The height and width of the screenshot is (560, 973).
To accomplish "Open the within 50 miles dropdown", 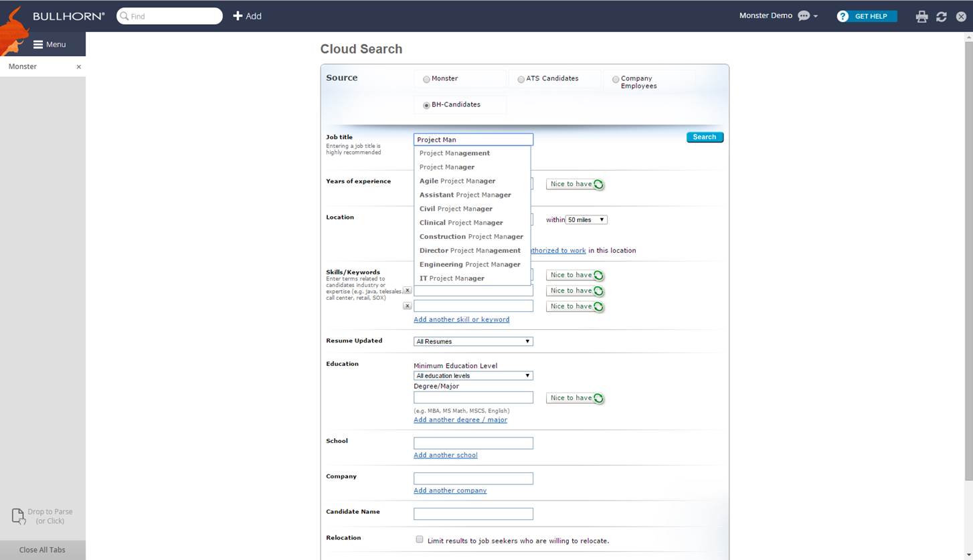I will pos(586,220).
